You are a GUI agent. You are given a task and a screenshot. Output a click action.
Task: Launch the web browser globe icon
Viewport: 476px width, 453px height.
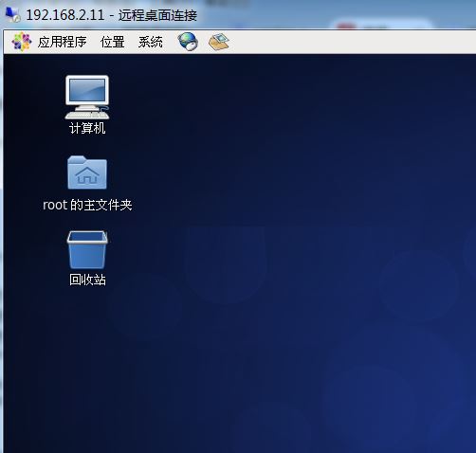pyautogui.click(x=188, y=42)
